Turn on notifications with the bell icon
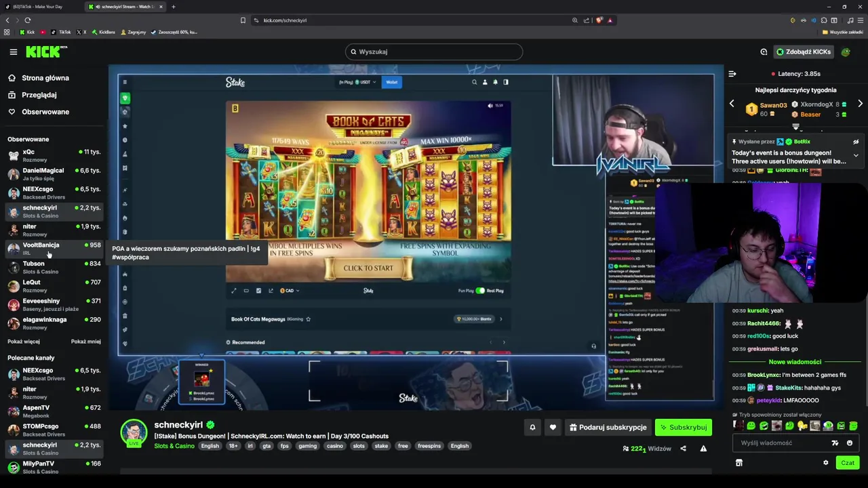This screenshot has height=488, width=868. click(532, 427)
